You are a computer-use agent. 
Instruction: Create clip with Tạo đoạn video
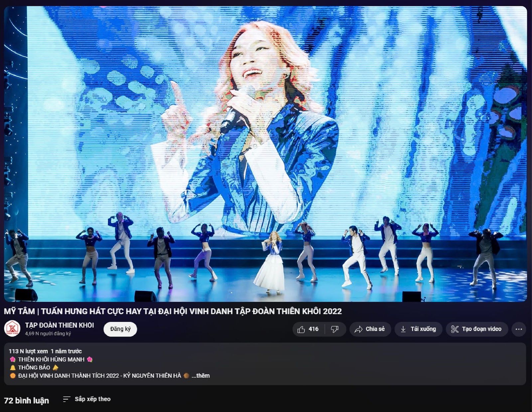477,329
